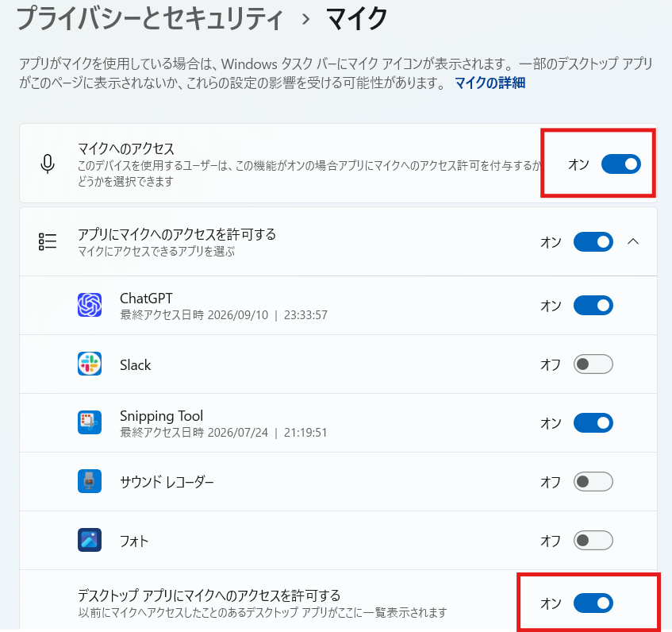The height and width of the screenshot is (632, 672).
Task: Click the microphone icon beside マイクへのアクセス
Action: tap(48, 164)
